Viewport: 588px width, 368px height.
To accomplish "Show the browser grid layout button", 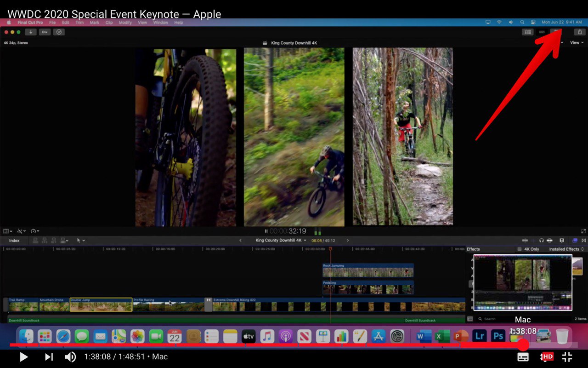I will (x=528, y=32).
